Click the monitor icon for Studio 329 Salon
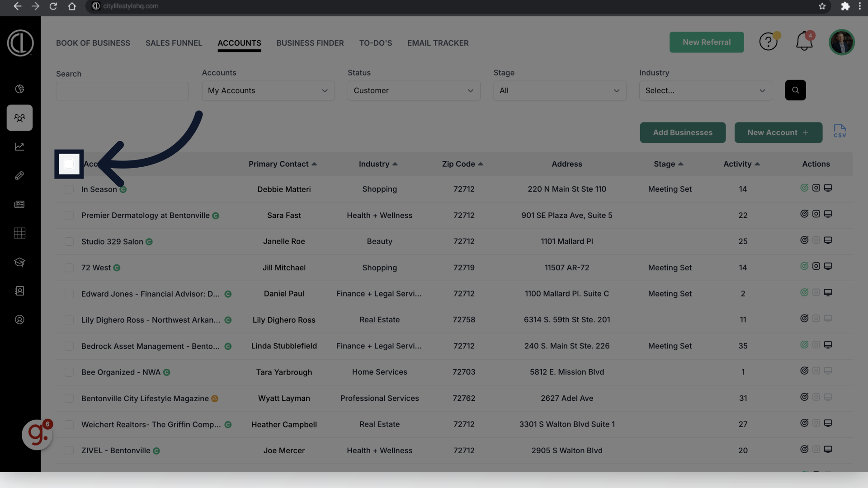The width and height of the screenshot is (868, 488). coord(828,240)
